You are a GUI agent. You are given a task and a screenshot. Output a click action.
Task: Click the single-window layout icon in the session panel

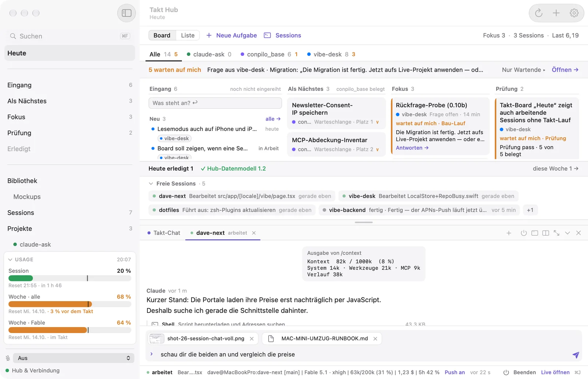click(x=535, y=233)
